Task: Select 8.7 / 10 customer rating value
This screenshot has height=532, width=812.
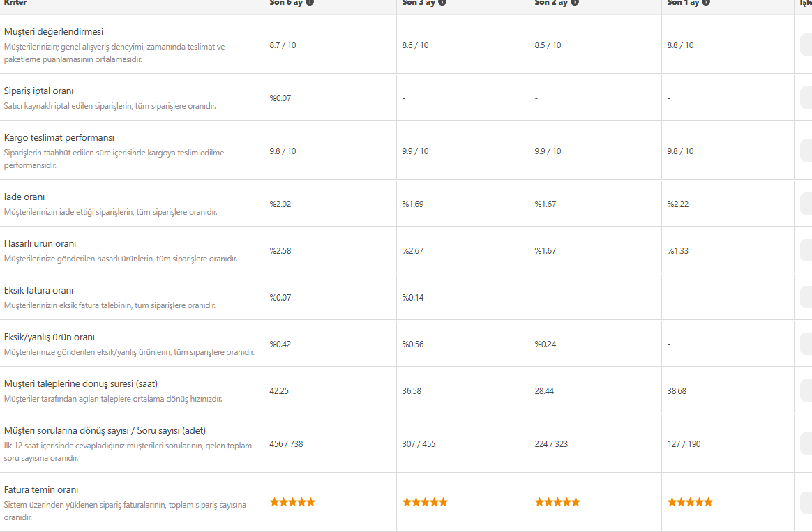Action: point(283,45)
